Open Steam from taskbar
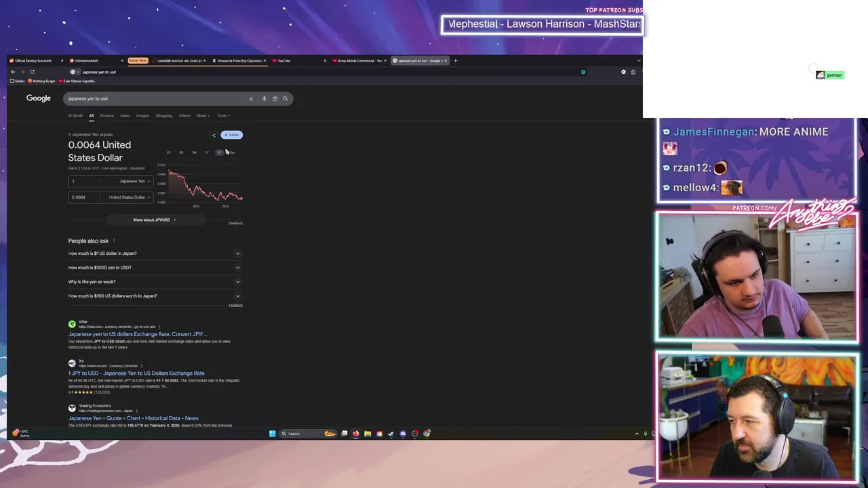The image size is (868, 488). tap(391, 434)
